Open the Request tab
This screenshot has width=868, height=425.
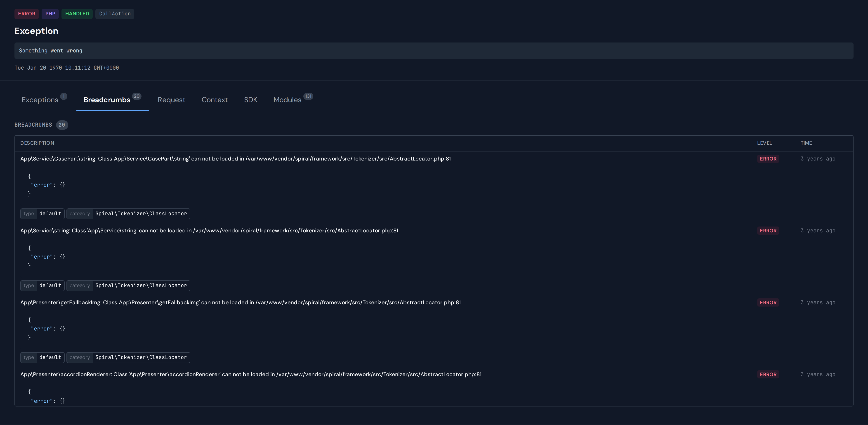[171, 100]
